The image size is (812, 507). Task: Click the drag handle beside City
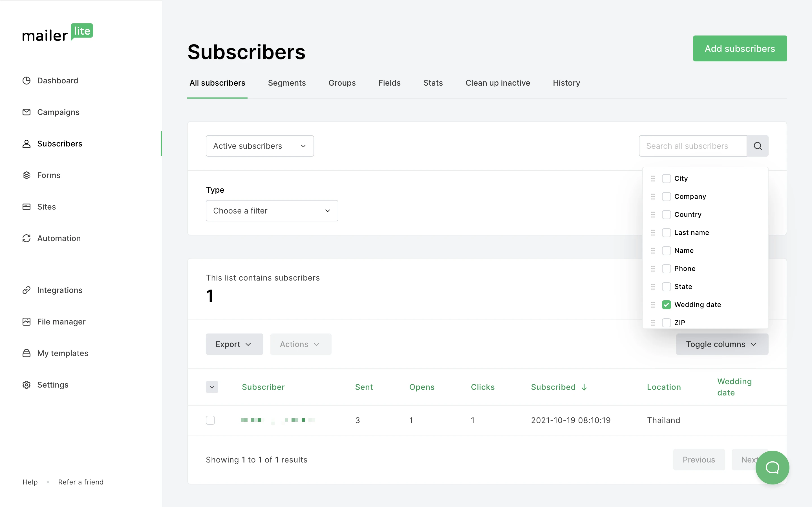[653, 178]
